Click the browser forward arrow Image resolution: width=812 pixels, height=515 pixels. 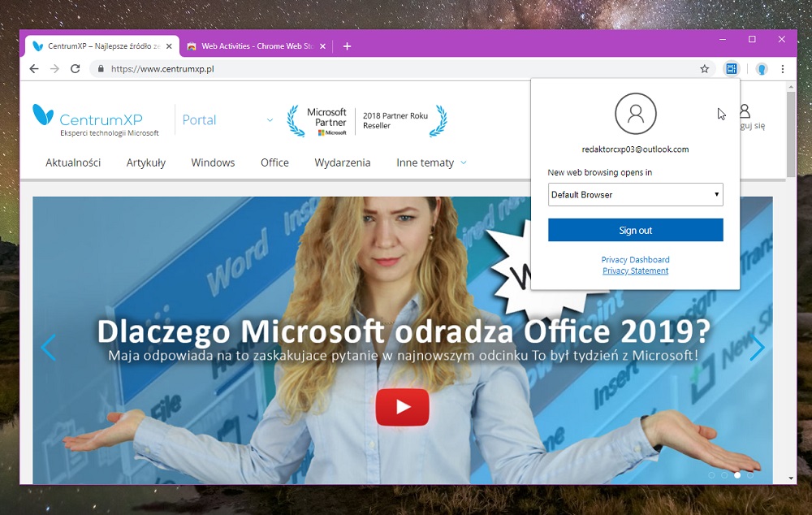(54, 69)
